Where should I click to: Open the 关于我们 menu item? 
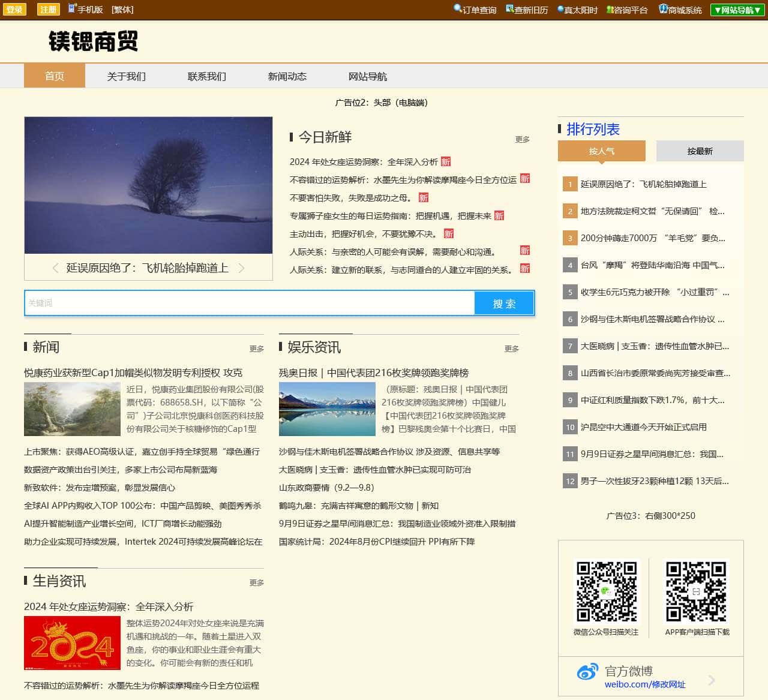tap(126, 76)
